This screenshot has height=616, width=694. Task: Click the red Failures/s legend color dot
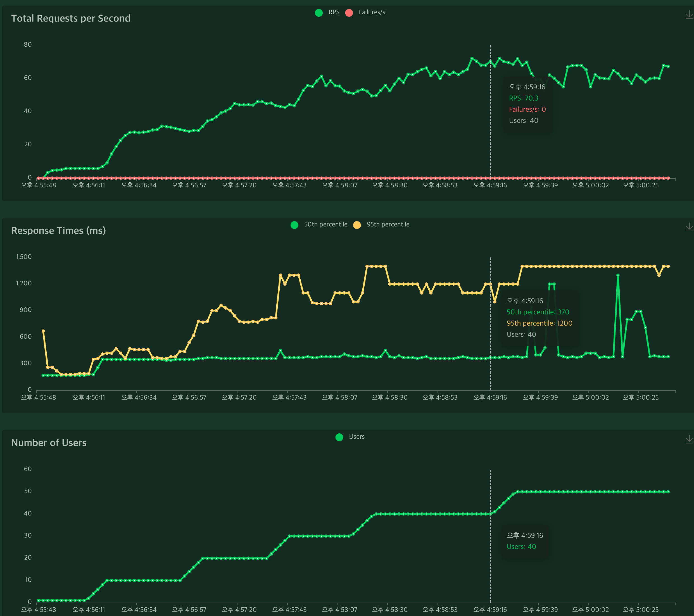(349, 13)
